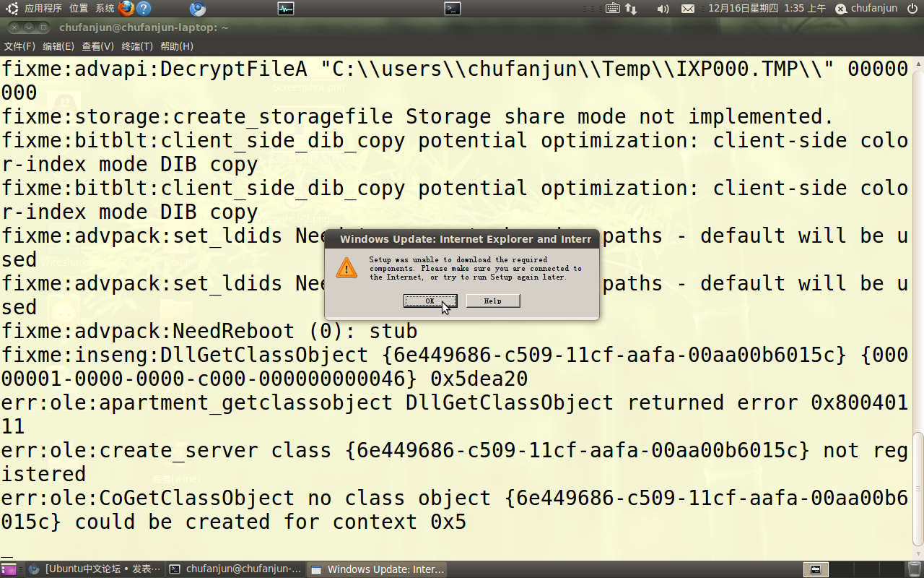Viewport: 924px width, 578px height.
Task: Click the show desktop icon in bottom panel
Action: click(x=9, y=569)
